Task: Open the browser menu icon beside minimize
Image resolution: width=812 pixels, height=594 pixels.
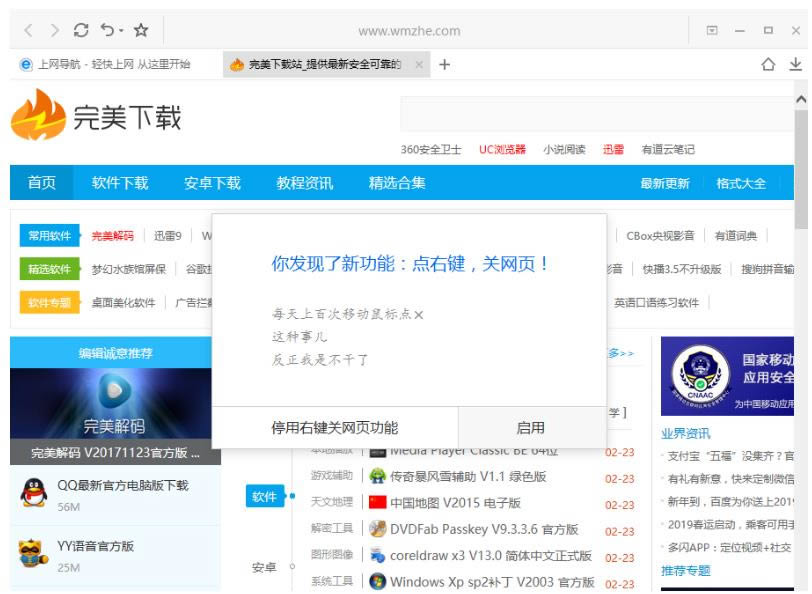Action: pos(712,31)
